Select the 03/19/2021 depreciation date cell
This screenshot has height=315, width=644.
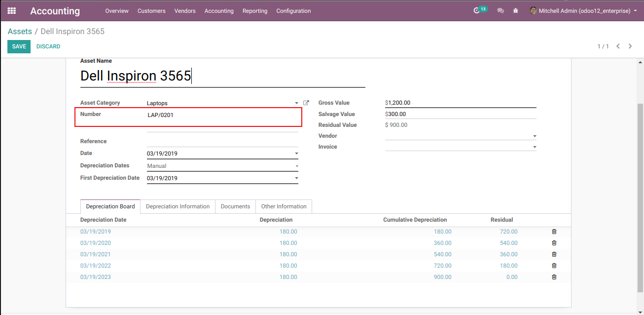96,254
